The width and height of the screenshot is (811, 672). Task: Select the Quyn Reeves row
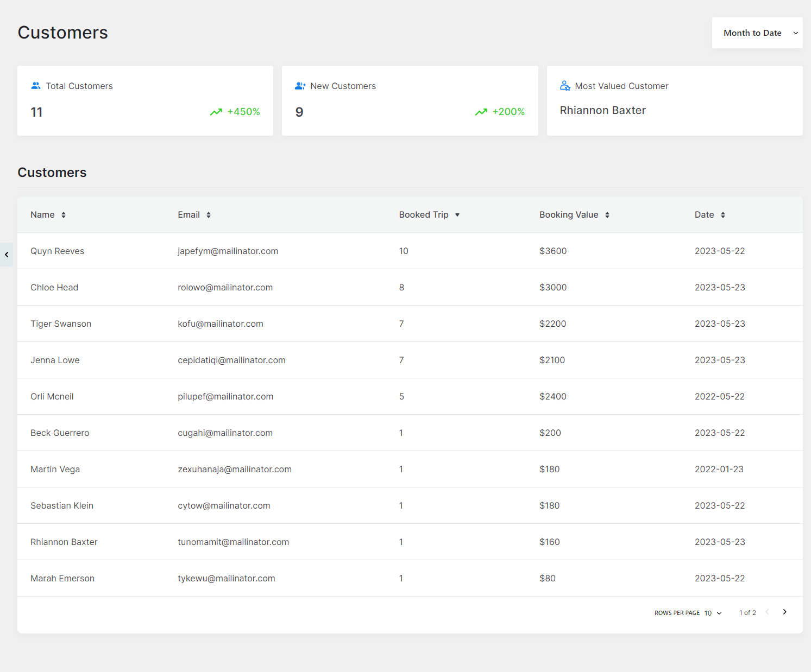pos(410,251)
